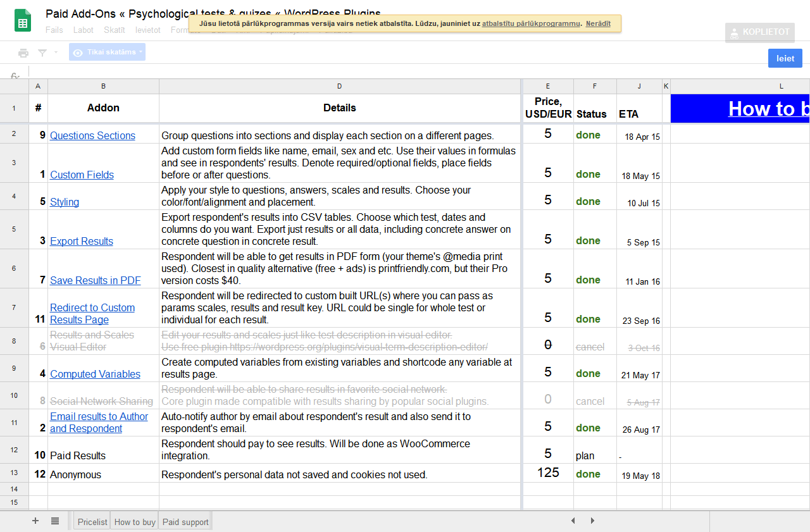Select the '18 Apr 15' ETA cell
This screenshot has width=810, height=532.
pyautogui.click(x=639, y=133)
